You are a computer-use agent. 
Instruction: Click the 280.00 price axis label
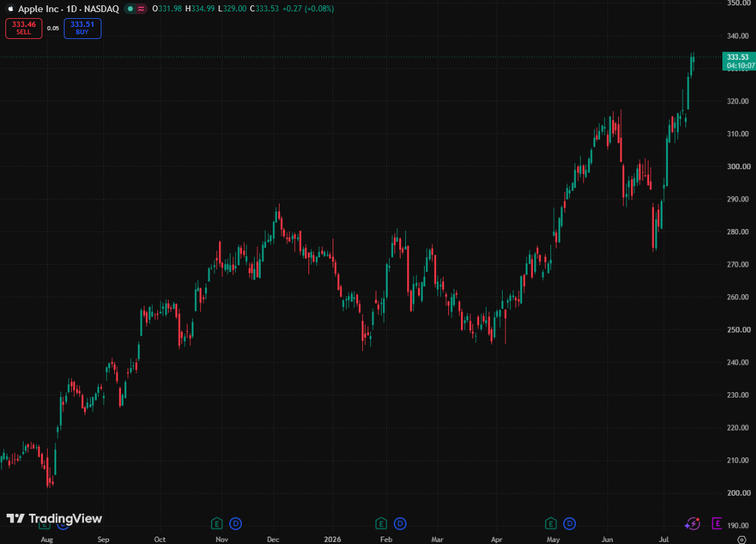738,232
